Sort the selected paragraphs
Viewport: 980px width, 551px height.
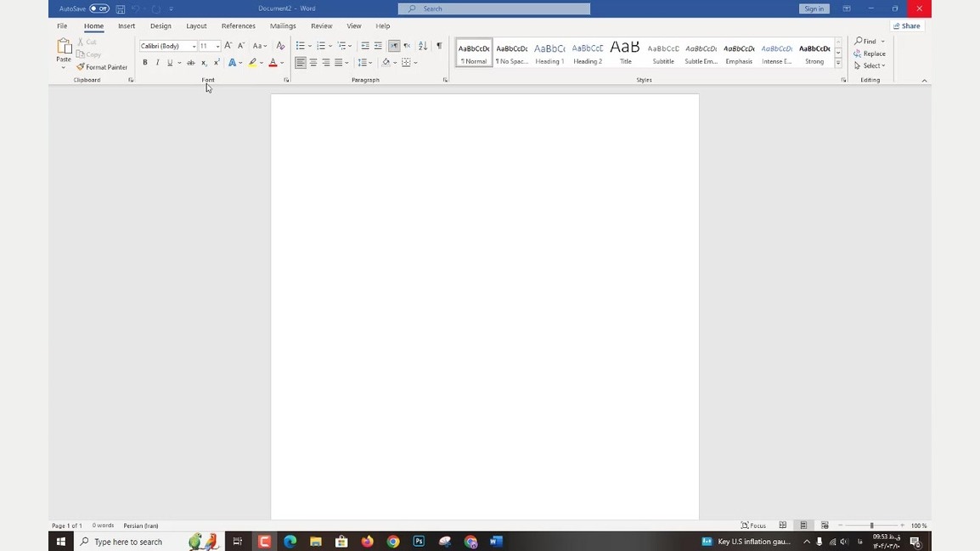click(423, 46)
